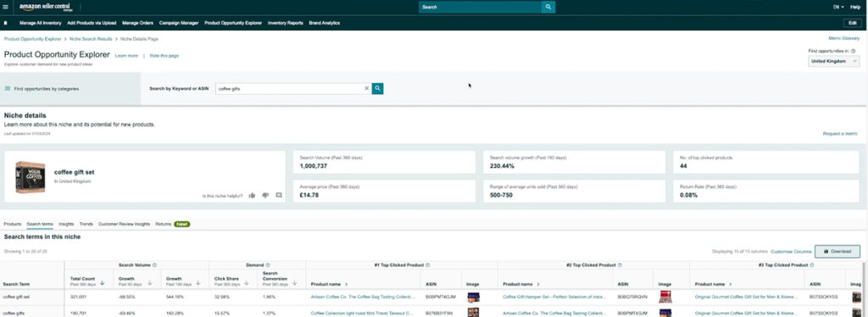
Task: Expand #1 Top Clicked Product name column chevron
Action: pos(347,284)
